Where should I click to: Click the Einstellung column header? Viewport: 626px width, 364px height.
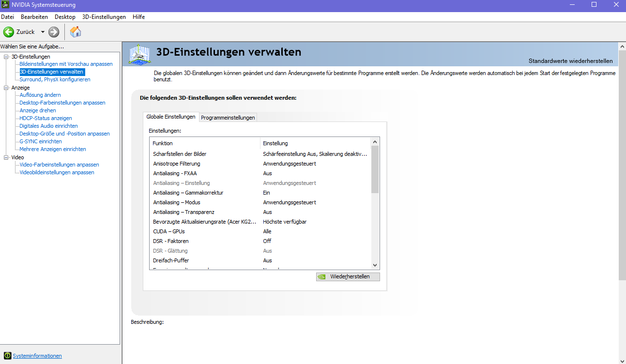315,143
